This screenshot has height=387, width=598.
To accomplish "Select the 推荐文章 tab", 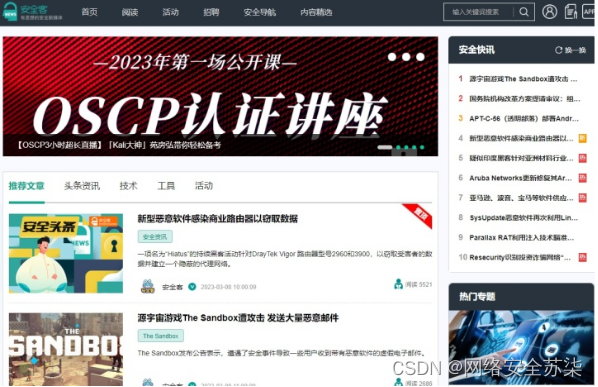I will (x=26, y=186).
